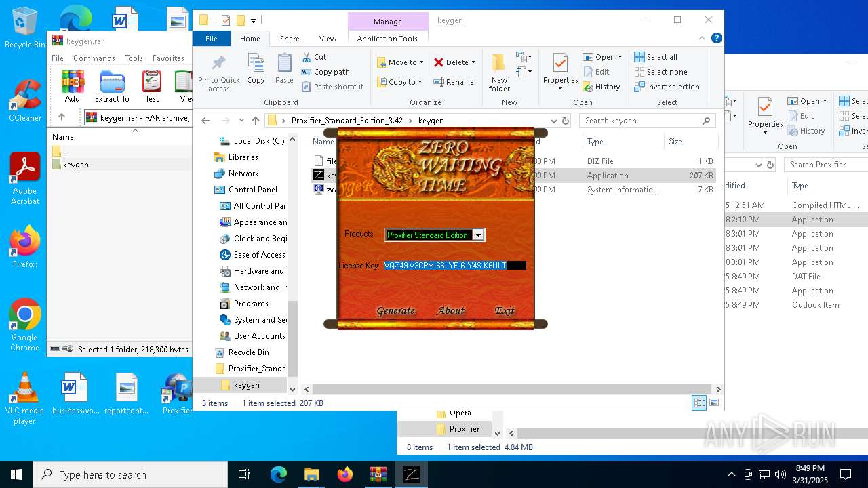Launch CCleaner from the desktop
This screenshot has height=488, width=868.
coord(24,101)
